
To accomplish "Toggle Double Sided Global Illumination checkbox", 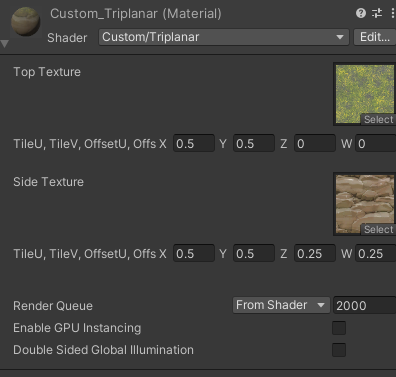I will click(339, 350).
